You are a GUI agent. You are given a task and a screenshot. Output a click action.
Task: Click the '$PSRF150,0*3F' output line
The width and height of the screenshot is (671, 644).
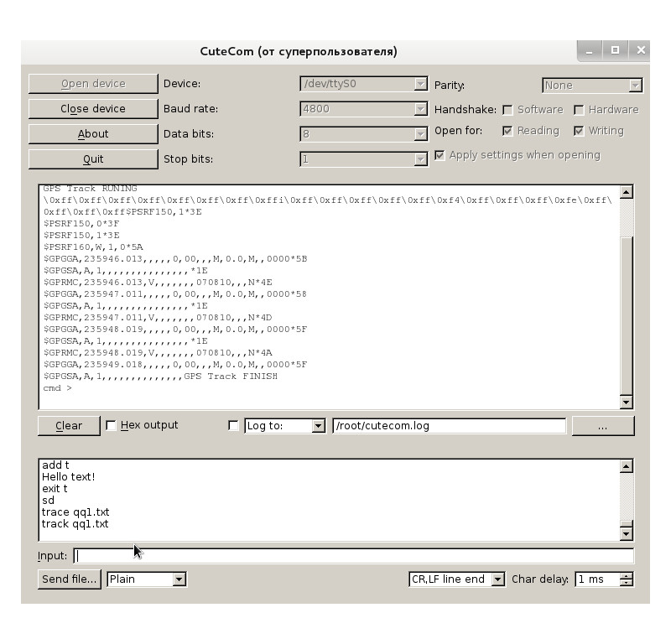(81, 223)
